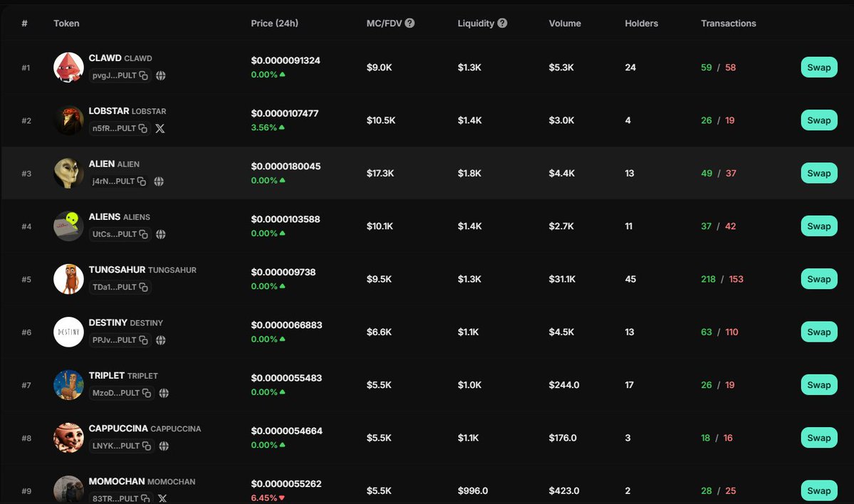The height and width of the screenshot is (504, 854).
Task: Copy the LOBSTAR n5fR...PULT address
Action: [x=142, y=128]
